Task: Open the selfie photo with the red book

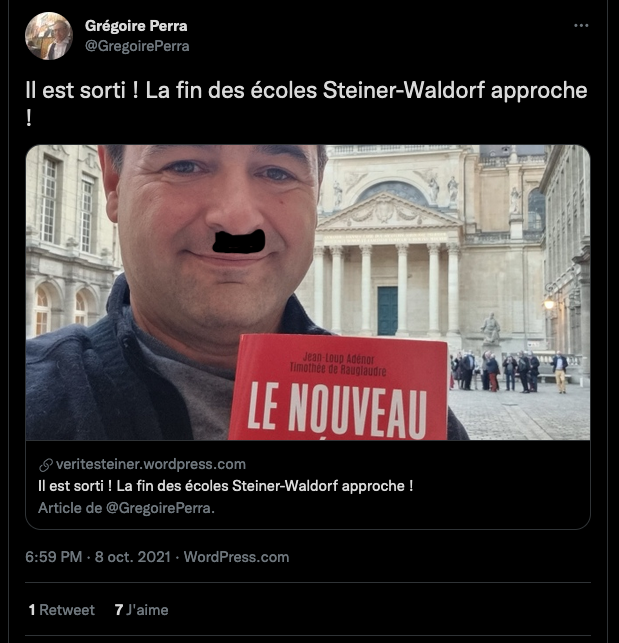Action: tap(308, 292)
